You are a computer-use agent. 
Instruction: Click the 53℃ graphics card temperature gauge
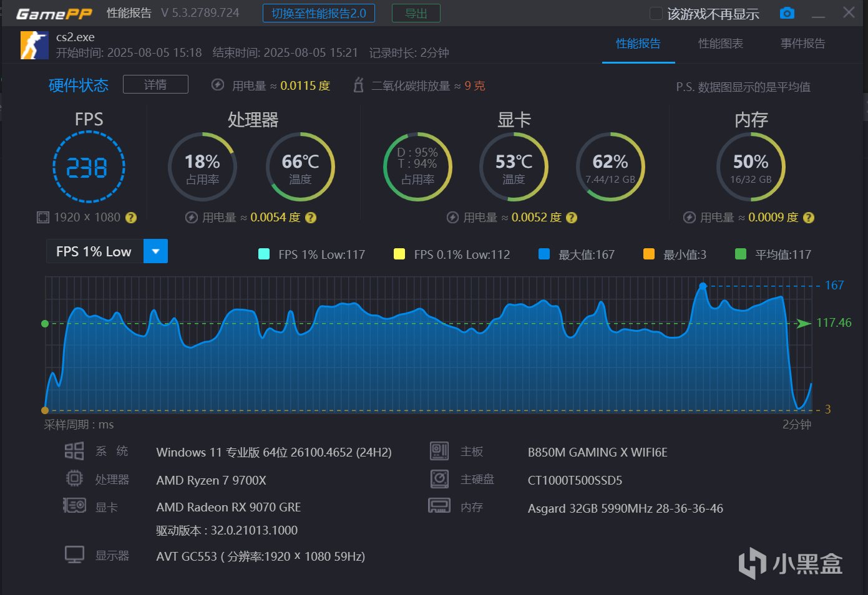514,167
